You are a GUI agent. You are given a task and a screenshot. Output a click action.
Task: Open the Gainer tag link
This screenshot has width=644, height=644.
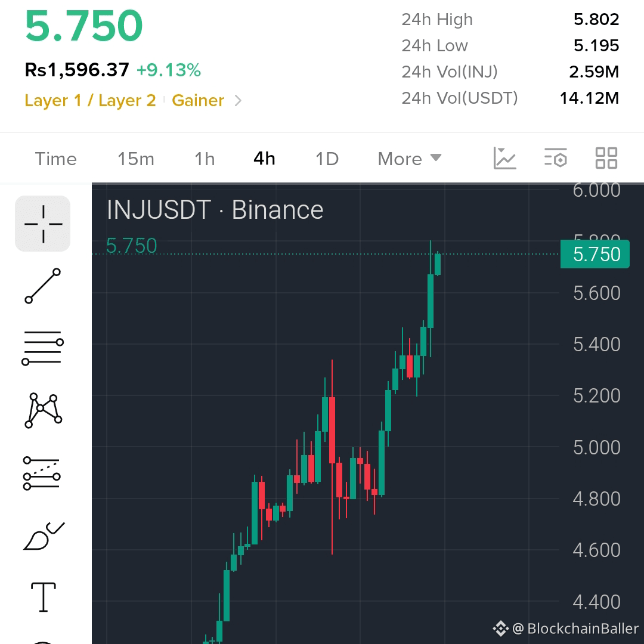[198, 101]
